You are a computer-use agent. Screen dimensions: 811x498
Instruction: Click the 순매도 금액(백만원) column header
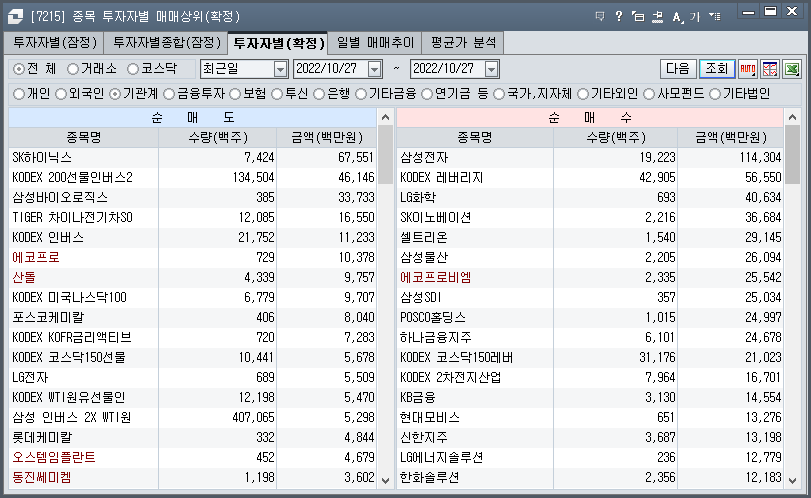point(327,138)
